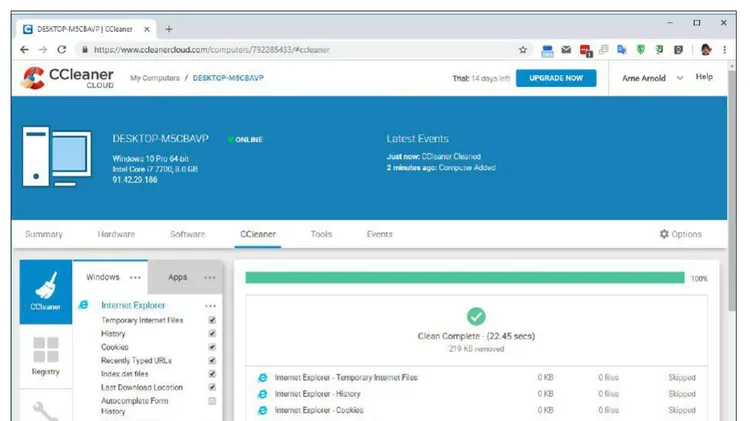Click the 'CCleaner Cleaned' latest event text

(x=451, y=156)
